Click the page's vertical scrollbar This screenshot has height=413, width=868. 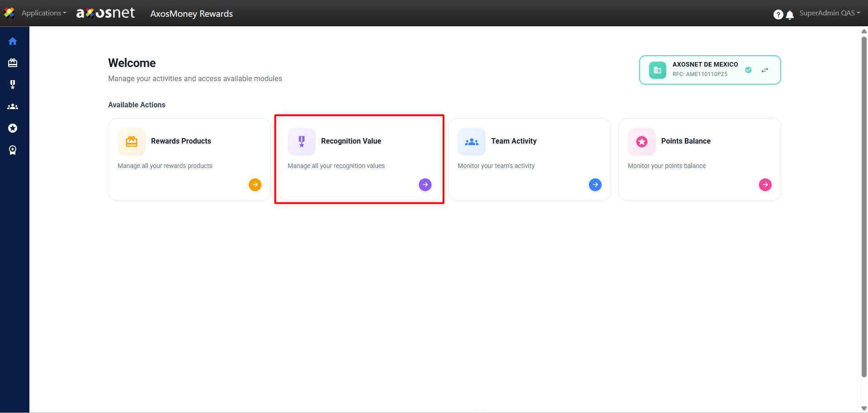click(x=864, y=204)
